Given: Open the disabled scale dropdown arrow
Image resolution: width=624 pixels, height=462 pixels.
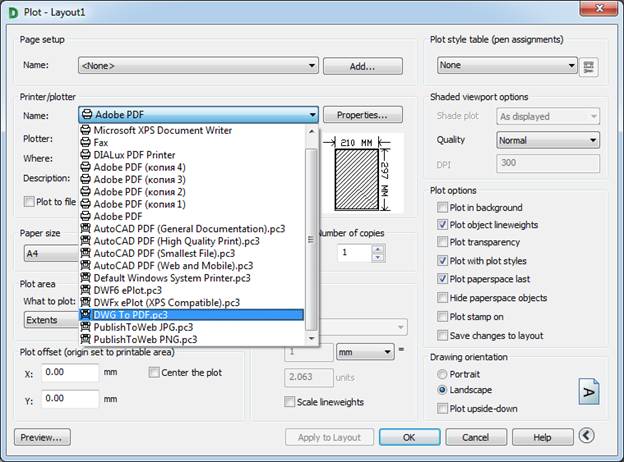Looking at the screenshot, I should coord(401,327).
